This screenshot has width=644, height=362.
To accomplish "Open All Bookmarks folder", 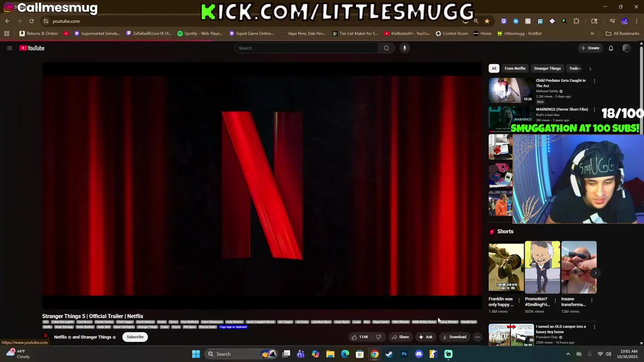I will coord(622,34).
